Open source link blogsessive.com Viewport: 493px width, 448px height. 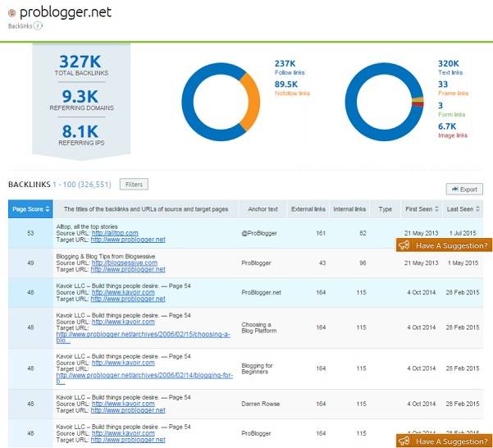pos(125,263)
